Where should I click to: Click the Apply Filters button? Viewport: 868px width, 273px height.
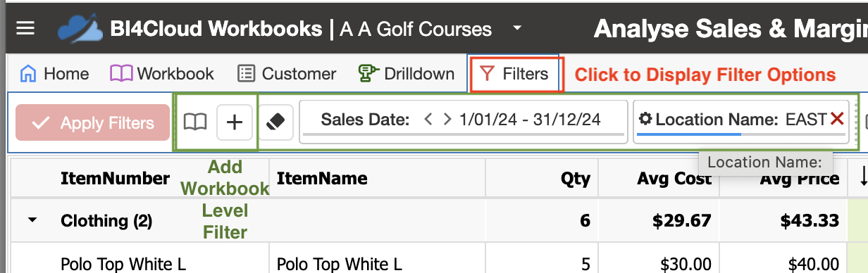[93, 123]
